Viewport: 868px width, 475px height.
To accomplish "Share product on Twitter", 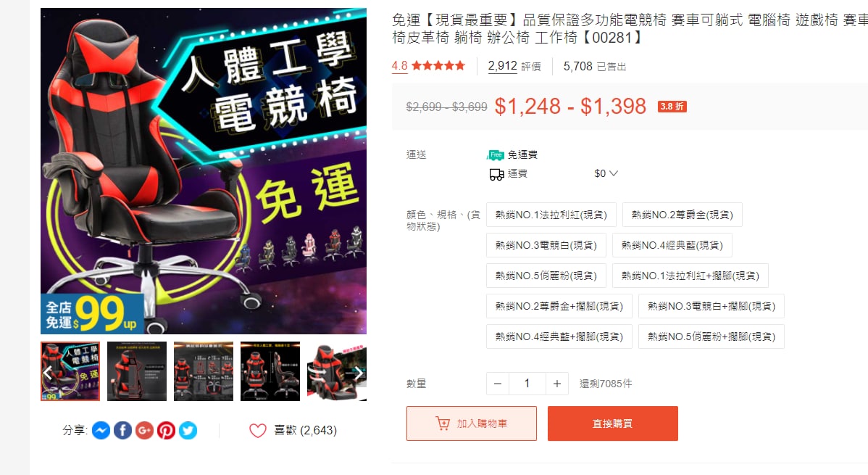I will coord(188,430).
